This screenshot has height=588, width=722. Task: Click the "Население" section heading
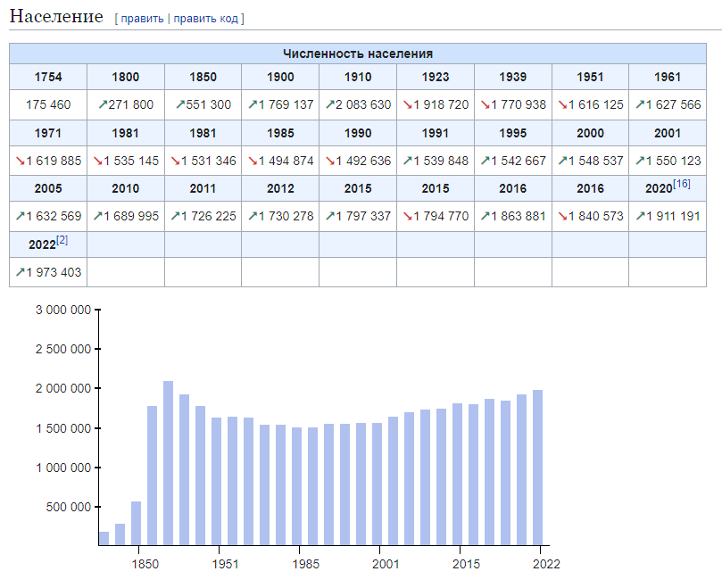click(x=56, y=16)
